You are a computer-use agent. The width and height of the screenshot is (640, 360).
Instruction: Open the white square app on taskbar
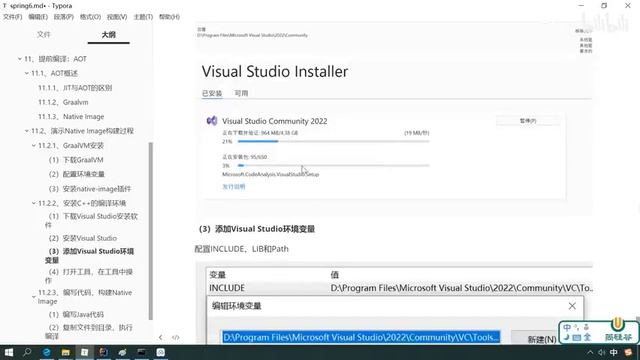[x=160, y=352]
